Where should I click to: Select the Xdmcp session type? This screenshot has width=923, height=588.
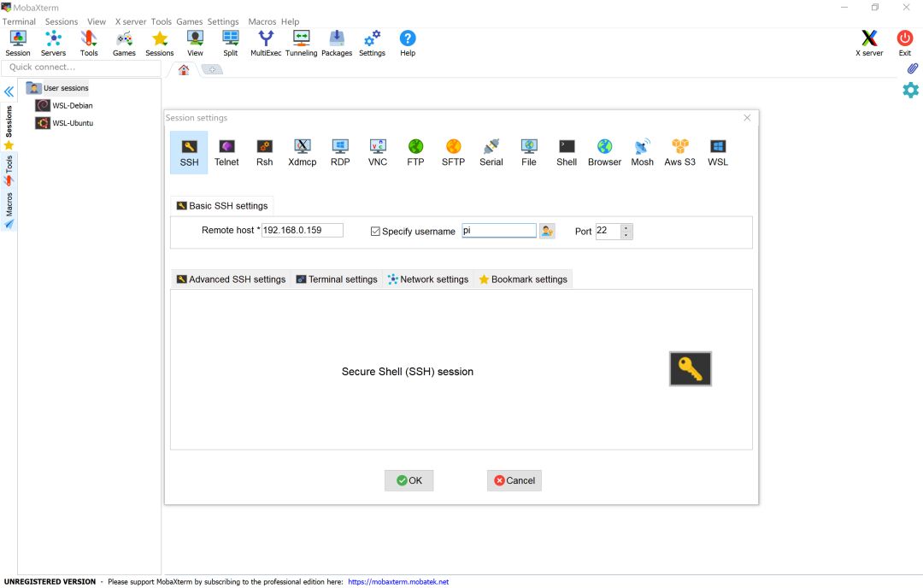click(x=302, y=152)
